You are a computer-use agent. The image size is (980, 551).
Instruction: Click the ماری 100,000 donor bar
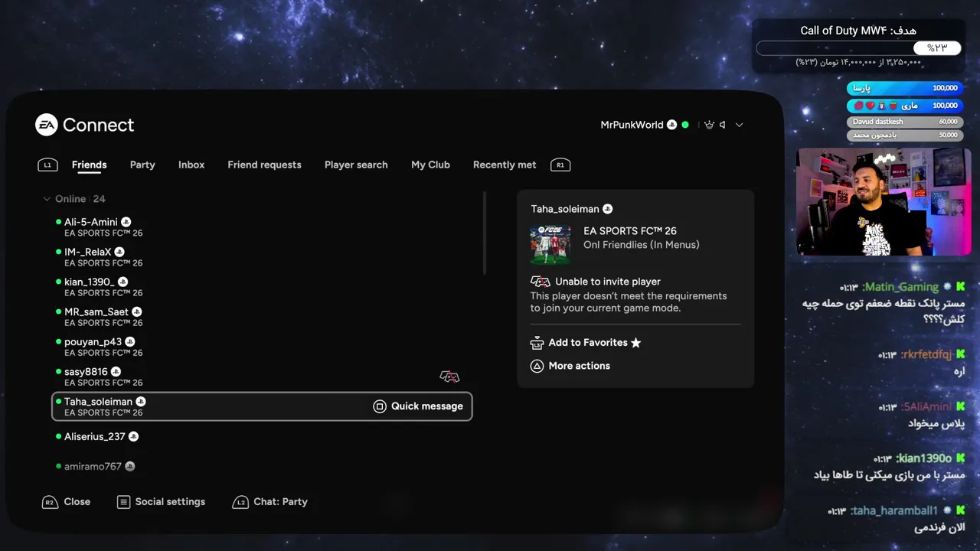point(904,106)
